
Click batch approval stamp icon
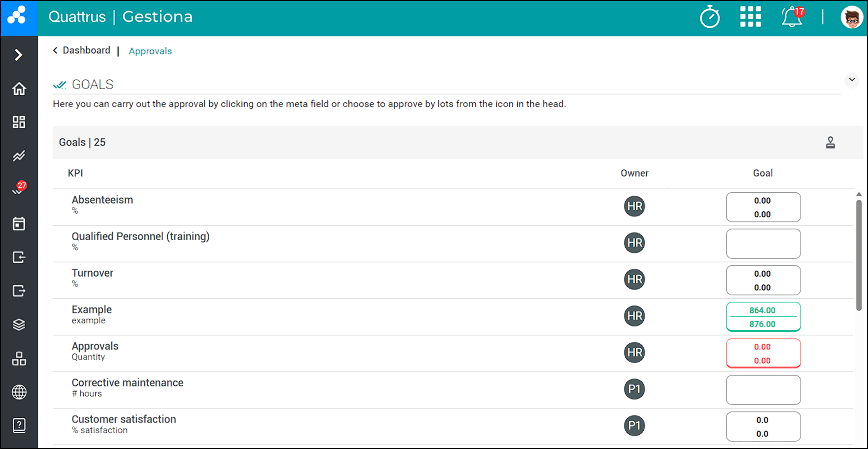tap(830, 142)
